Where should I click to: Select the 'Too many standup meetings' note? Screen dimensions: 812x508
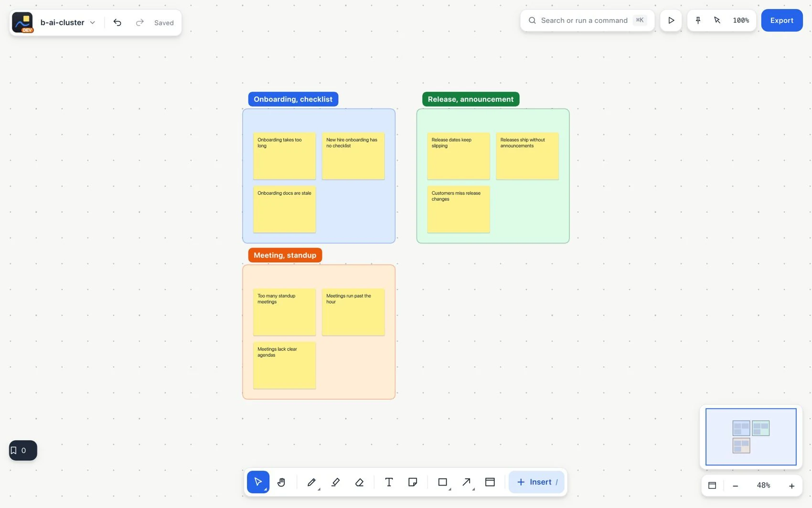pos(284,312)
